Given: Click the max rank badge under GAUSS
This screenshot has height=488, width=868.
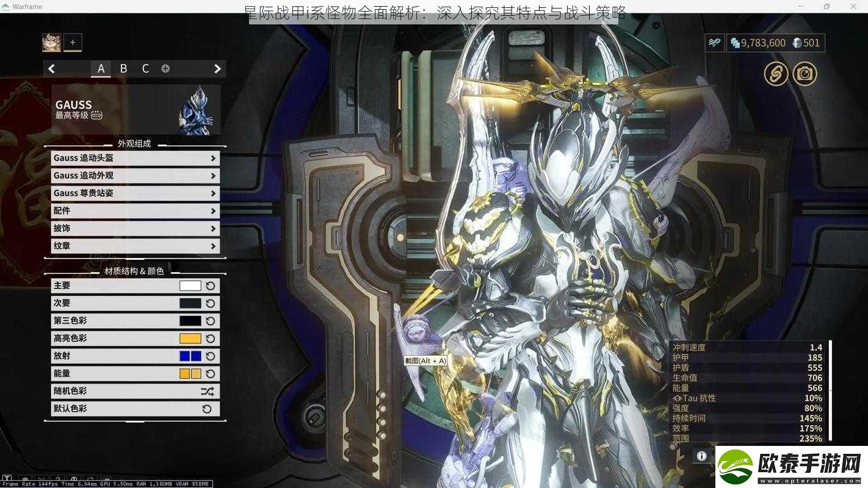Looking at the screenshot, I should (x=96, y=115).
